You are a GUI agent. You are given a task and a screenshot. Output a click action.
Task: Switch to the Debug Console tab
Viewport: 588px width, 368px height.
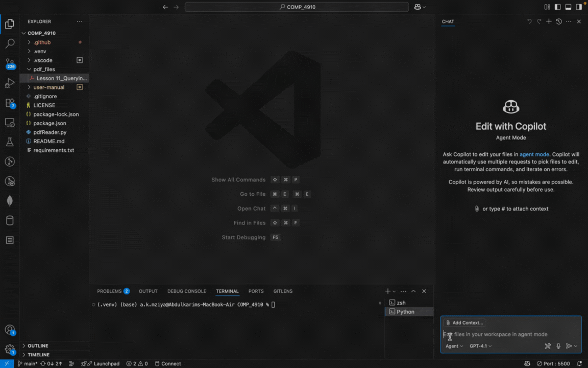(187, 291)
